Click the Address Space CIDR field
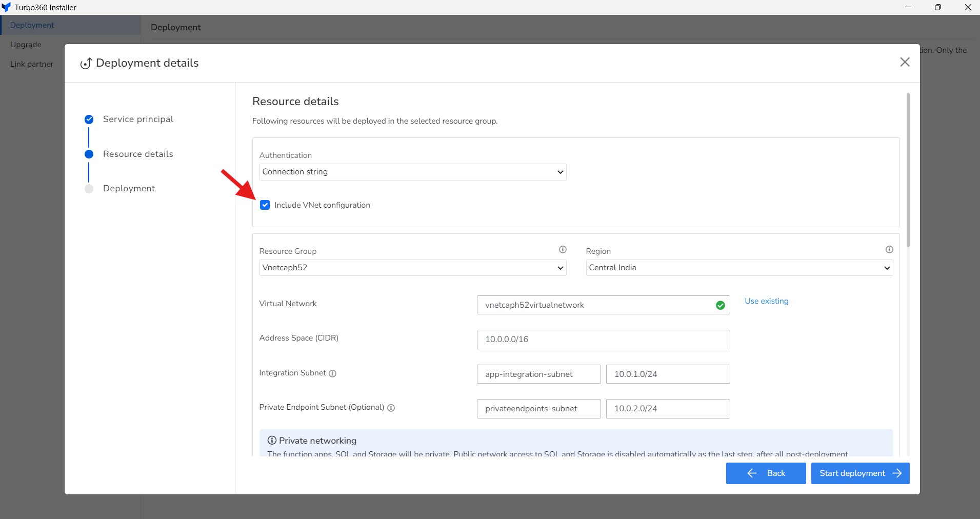 click(x=603, y=340)
